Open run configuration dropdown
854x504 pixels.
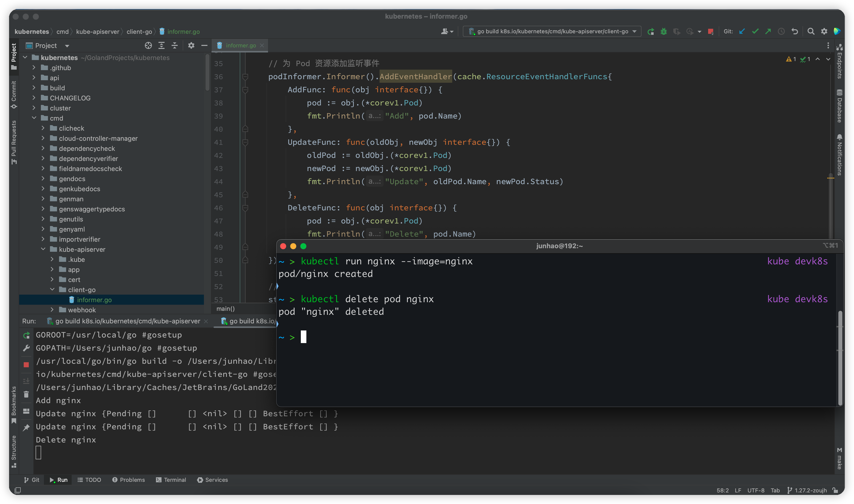point(552,32)
